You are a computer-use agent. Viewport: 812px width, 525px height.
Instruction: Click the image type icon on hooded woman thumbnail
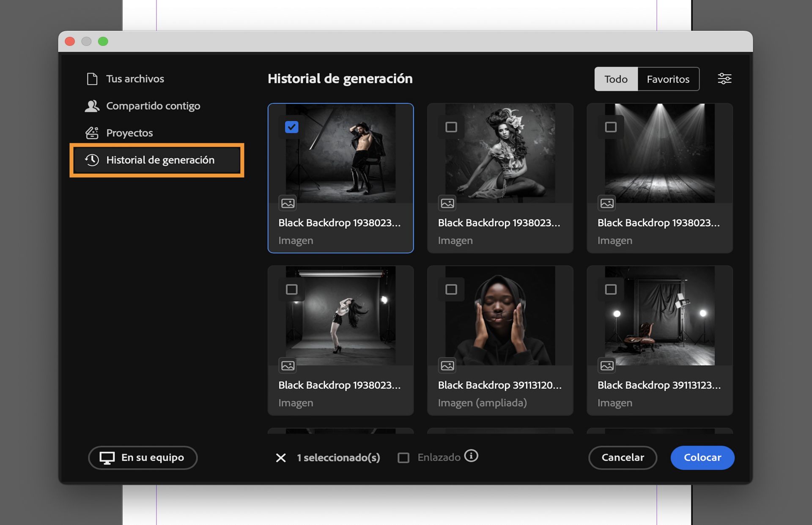pyautogui.click(x=447, y=366)
